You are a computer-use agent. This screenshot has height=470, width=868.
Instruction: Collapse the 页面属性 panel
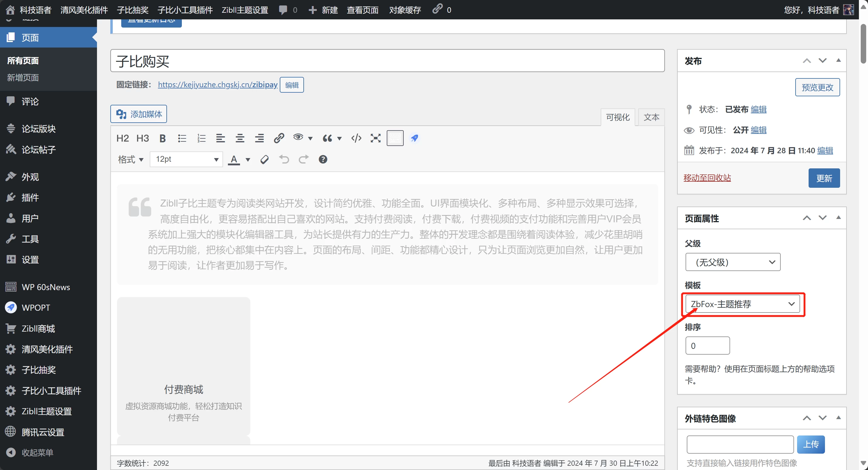click(x=838, y=218)
